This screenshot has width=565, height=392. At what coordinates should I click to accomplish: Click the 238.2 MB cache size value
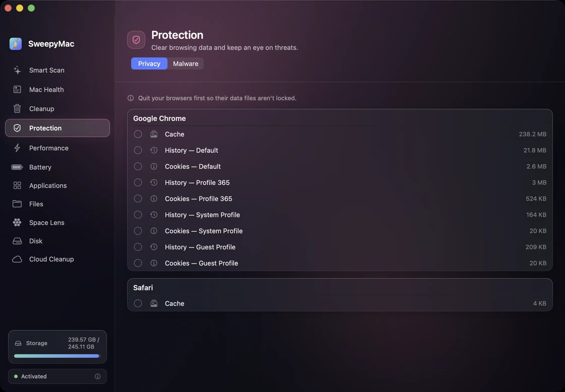(x=532, y=134)
